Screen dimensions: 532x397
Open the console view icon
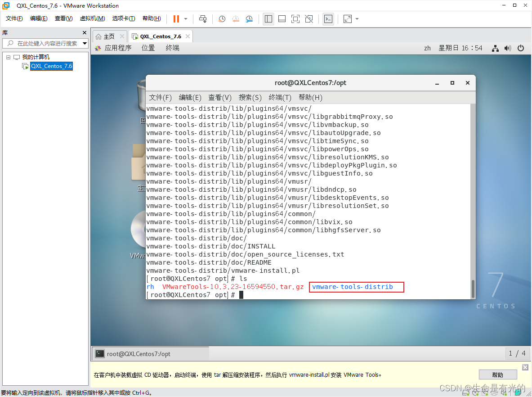328,19
